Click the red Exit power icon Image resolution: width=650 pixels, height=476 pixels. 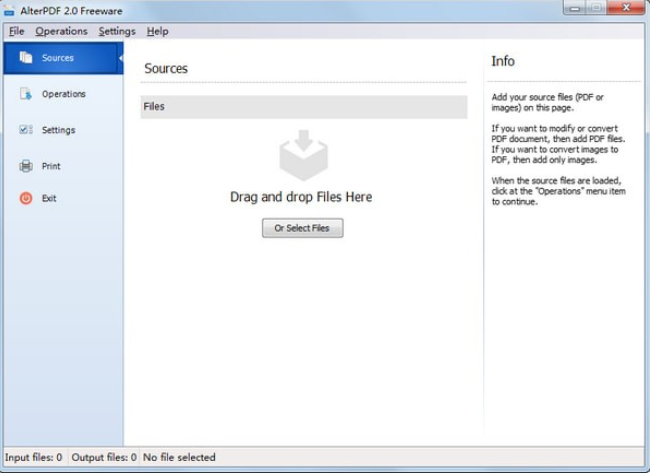(x=26, y=199)
